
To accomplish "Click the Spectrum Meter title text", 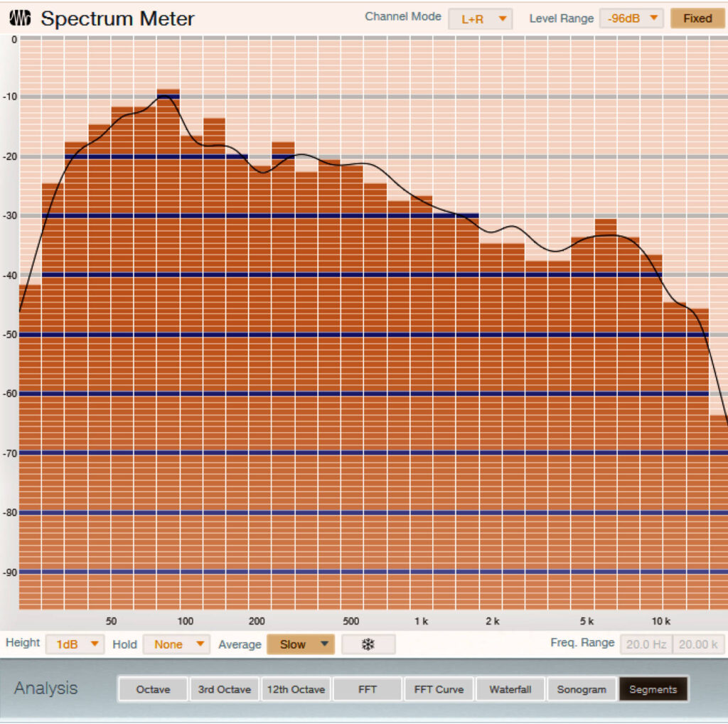I will (x=117, y=18).
